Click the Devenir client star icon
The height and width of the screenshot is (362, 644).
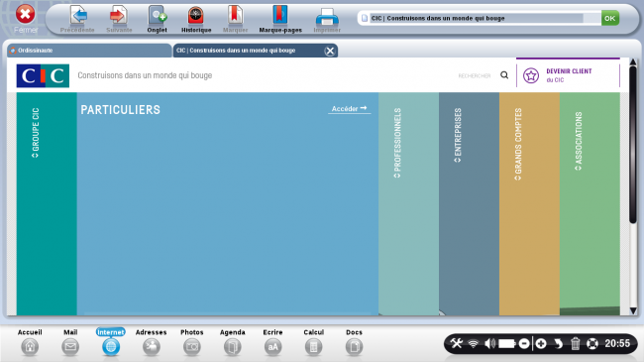pos(531,75)
